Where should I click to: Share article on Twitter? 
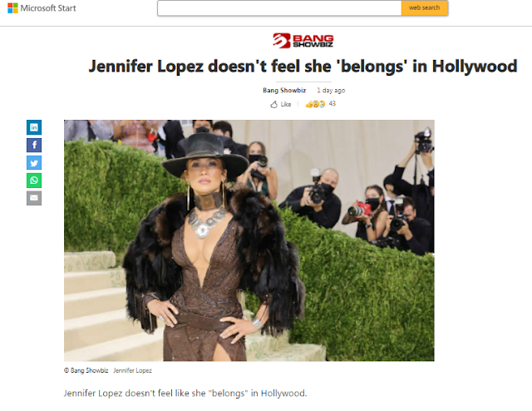pyautogui.click(x=34, y=163)
